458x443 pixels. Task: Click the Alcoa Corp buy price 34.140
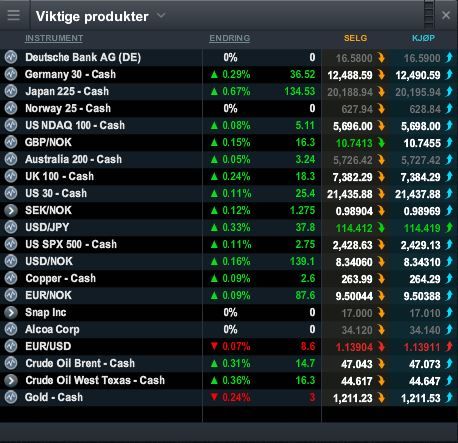425,330
